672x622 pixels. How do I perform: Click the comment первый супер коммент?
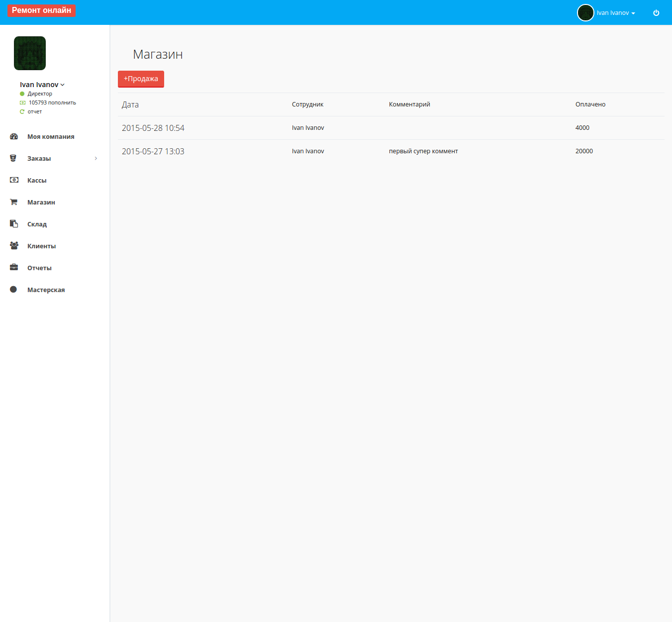point(423,151)
